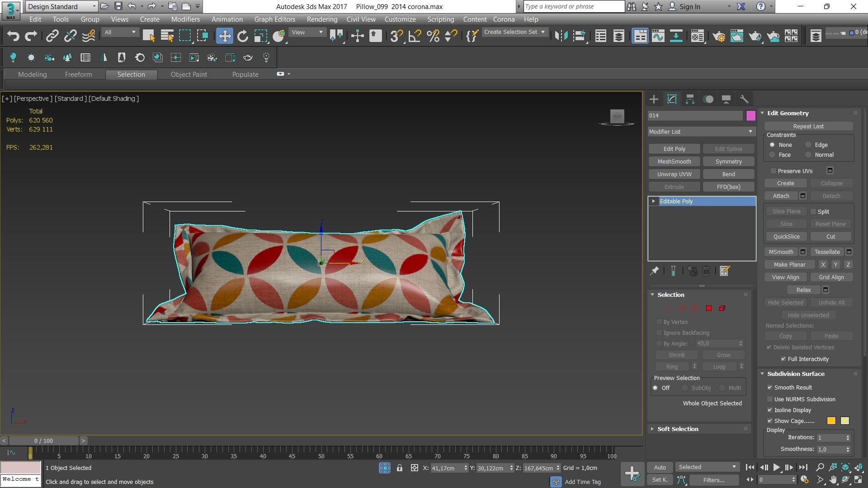Open the workspace Design Standard dropdown
Image resolution: width=868 pixels, height=488 pixels.
click(x=61, y=6)
